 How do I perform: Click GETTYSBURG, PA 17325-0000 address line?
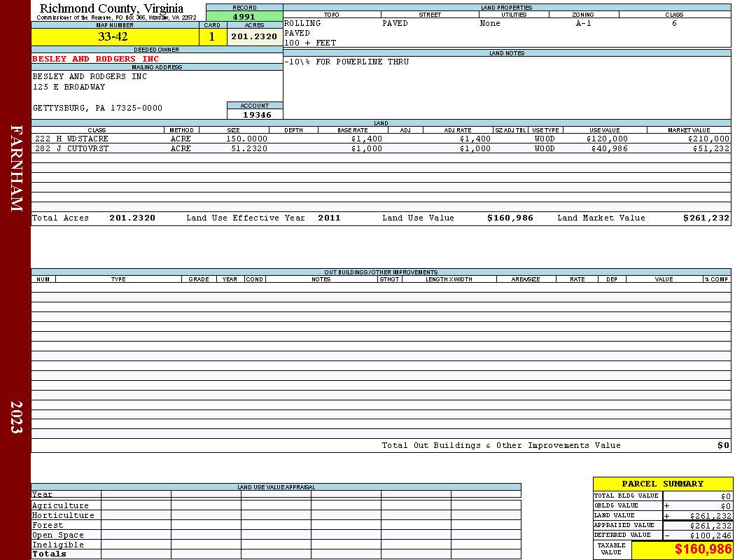tap(97, 108)
